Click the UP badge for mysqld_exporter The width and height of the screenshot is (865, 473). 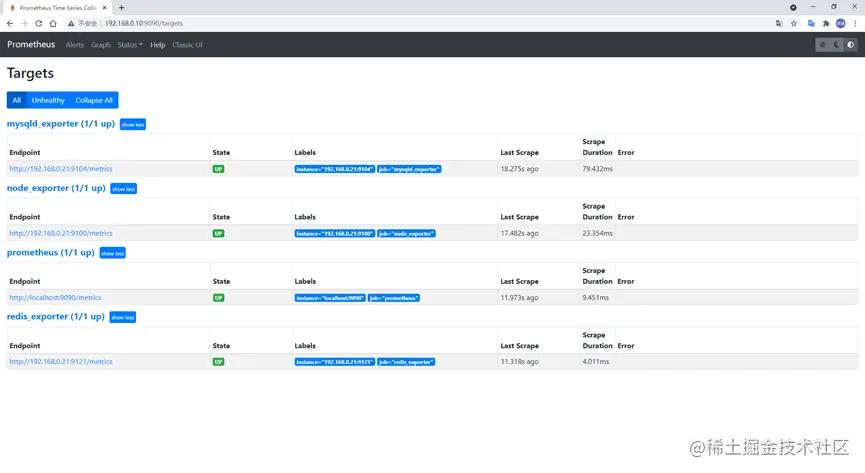pyautogui.click(x=218, y=169)
